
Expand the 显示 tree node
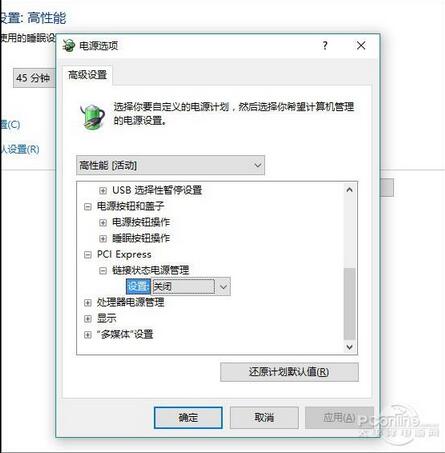[87, 319]
